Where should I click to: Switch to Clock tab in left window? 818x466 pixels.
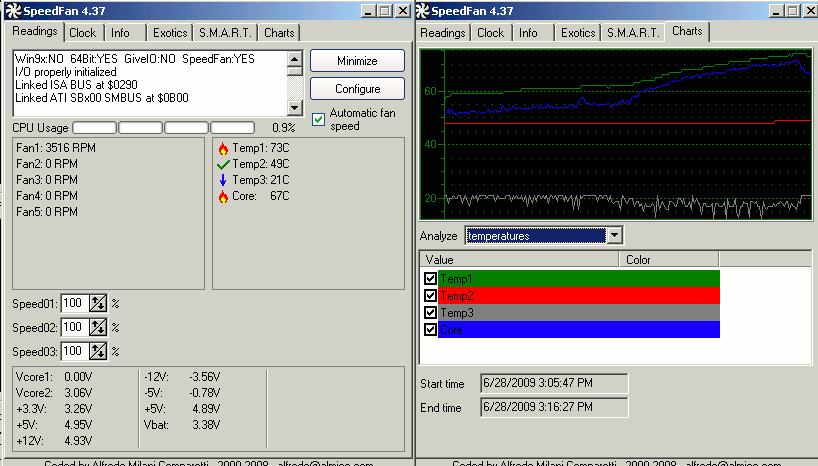click(83, 33)
